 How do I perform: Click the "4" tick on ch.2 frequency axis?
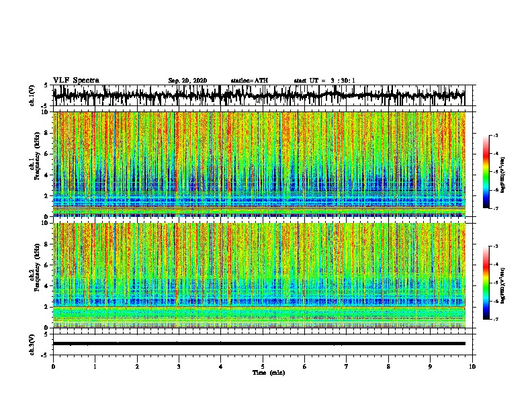tap(48, 286)
